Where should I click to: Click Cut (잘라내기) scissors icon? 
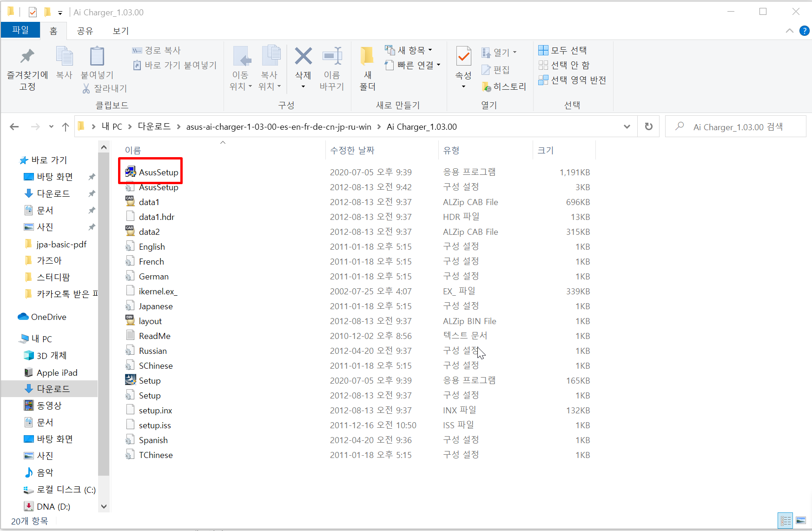point(86,88)
